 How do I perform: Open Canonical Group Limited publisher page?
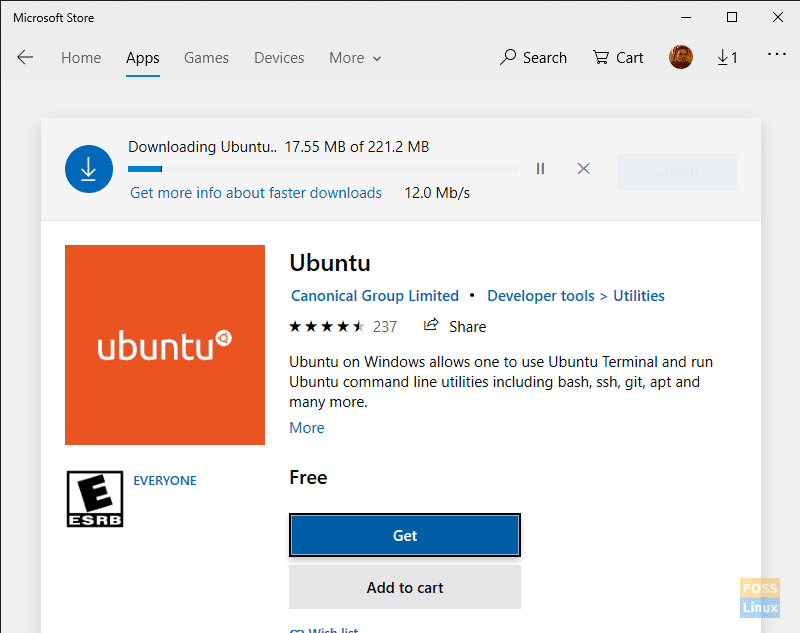pyautogui.click(x=374, y=296)
